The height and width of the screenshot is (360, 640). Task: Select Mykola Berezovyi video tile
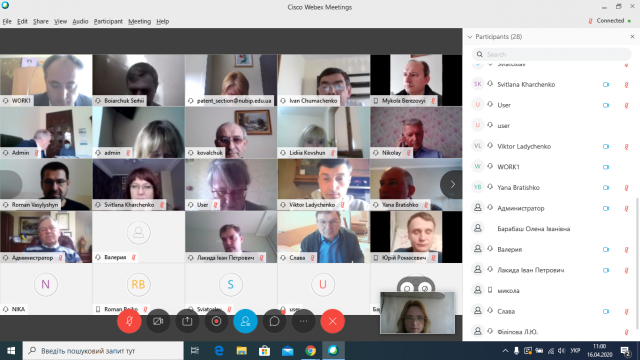tap(416, 80)
